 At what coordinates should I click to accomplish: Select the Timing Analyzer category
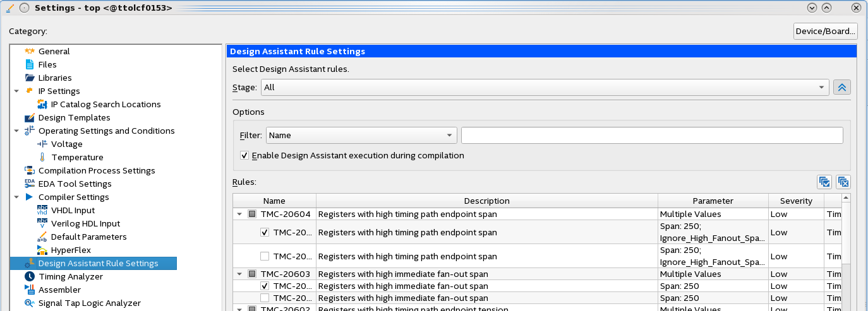tap(71, 276)
